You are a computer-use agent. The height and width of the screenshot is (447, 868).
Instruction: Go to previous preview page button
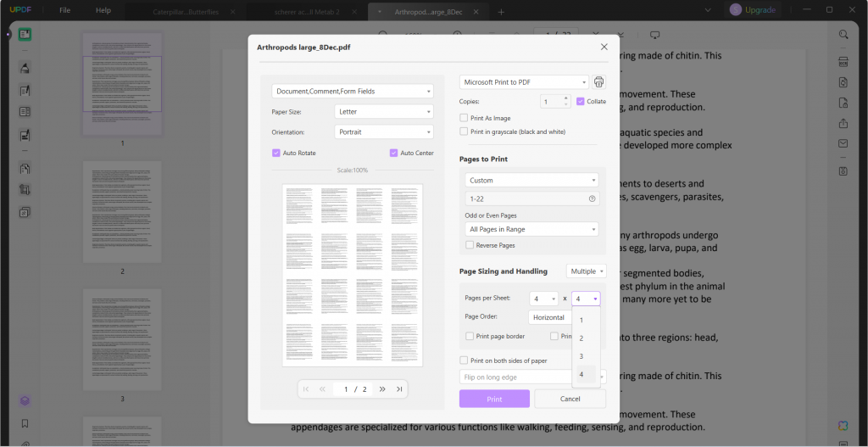tap(322, 389)
